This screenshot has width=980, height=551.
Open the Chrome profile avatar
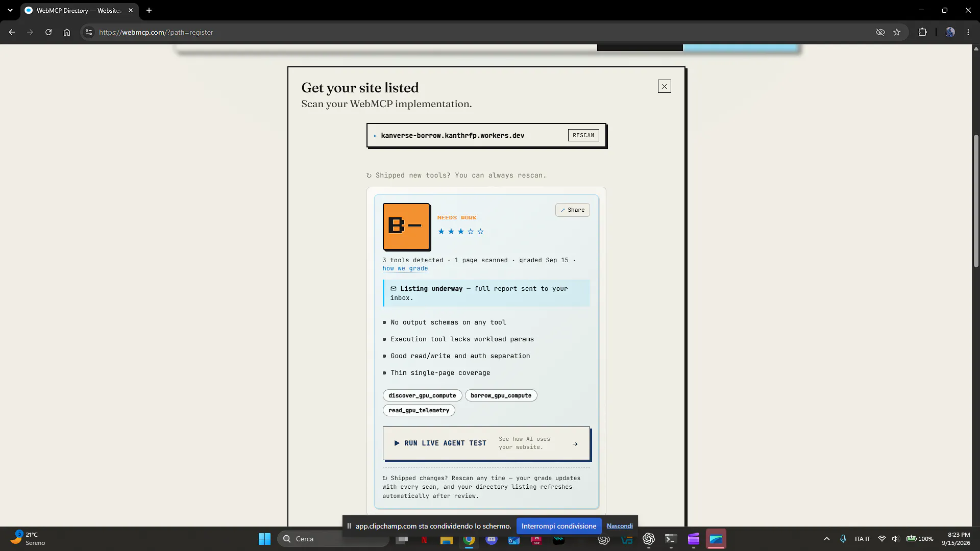pyautogui.click(x=950, y=32)
